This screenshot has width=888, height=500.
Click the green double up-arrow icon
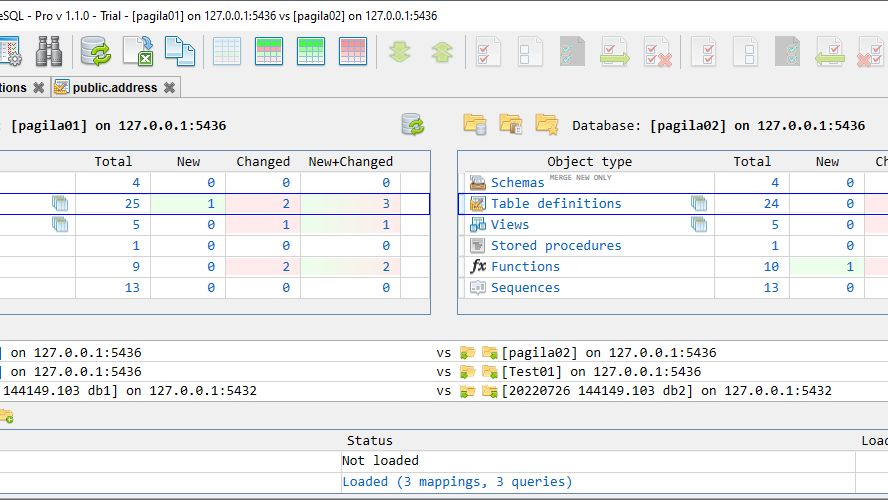coord(442,52)
